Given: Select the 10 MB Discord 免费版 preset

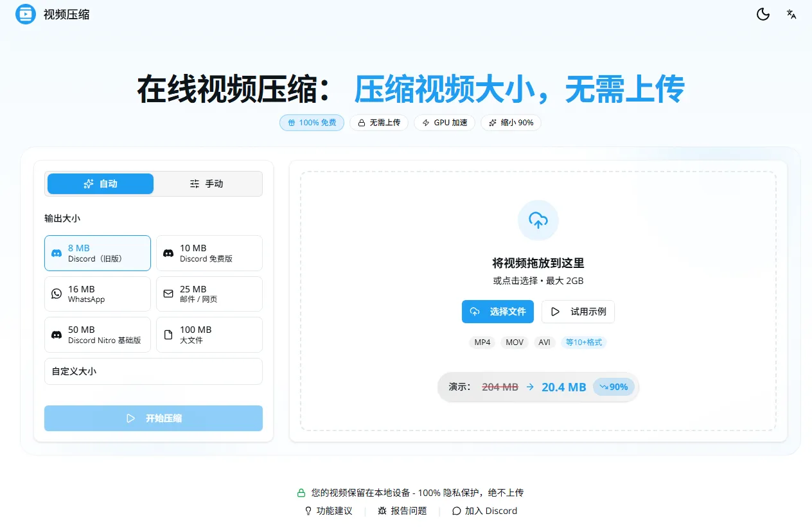Looking at the screenshot, I should (209, 253).
